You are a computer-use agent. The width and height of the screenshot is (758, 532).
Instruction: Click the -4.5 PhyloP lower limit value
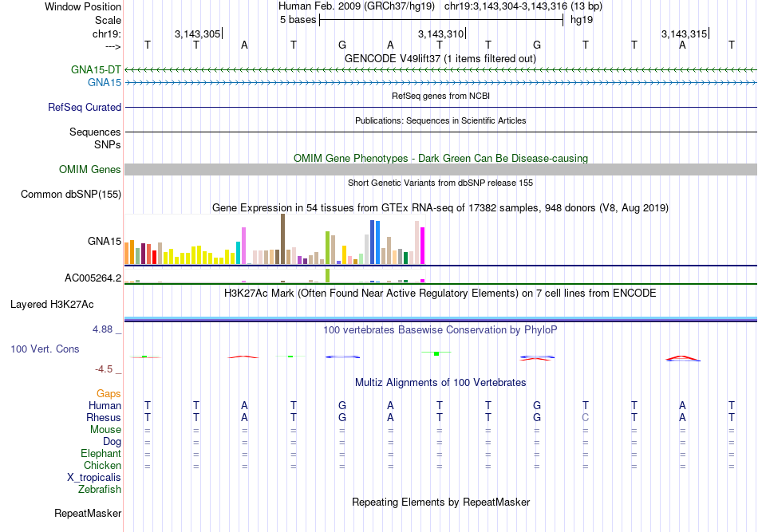tap(104, 369)
